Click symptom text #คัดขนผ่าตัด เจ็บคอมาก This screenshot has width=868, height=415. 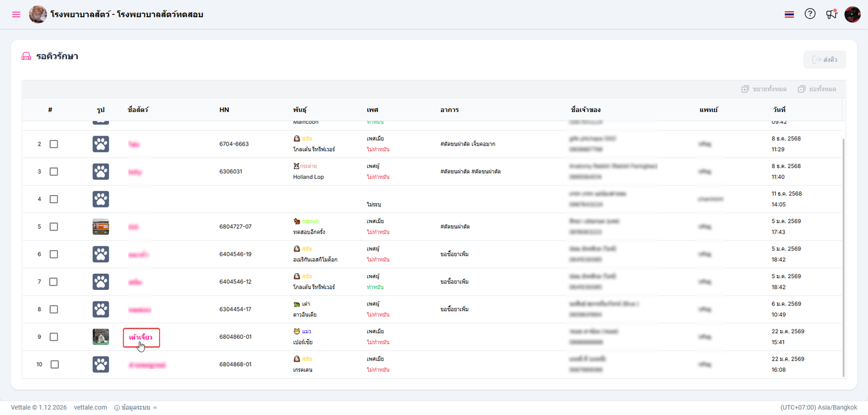tap(467, 144)
